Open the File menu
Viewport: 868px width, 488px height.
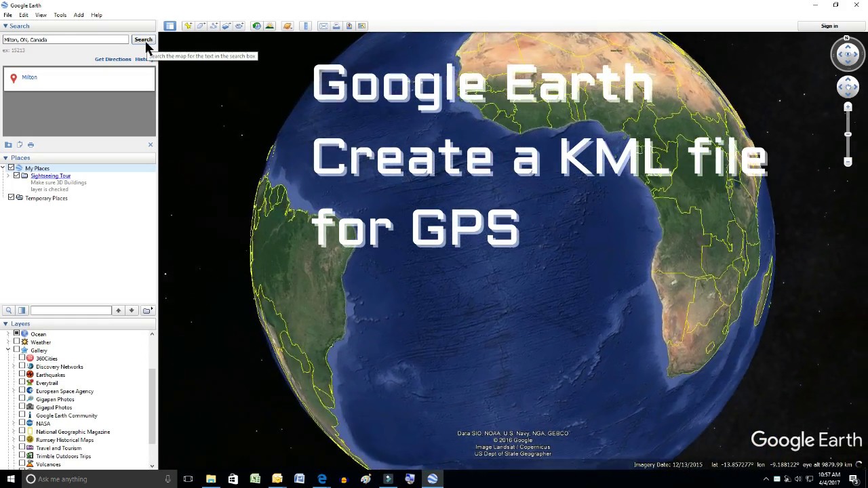pyautogui.click(x=7, y=15)
